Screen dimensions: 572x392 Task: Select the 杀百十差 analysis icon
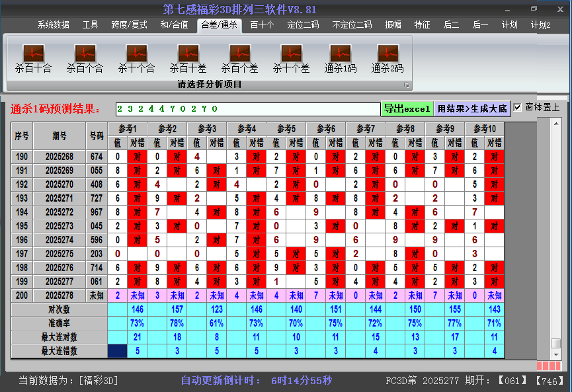point(187,59)
